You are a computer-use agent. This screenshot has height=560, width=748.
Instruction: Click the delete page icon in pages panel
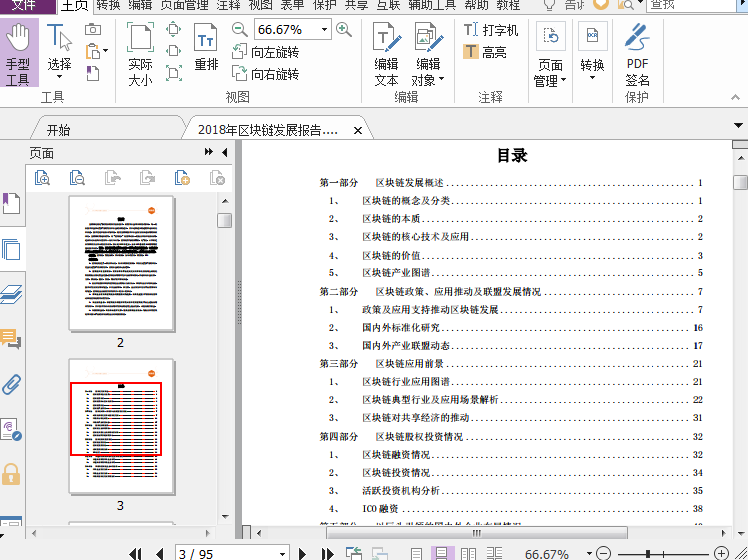217,178
